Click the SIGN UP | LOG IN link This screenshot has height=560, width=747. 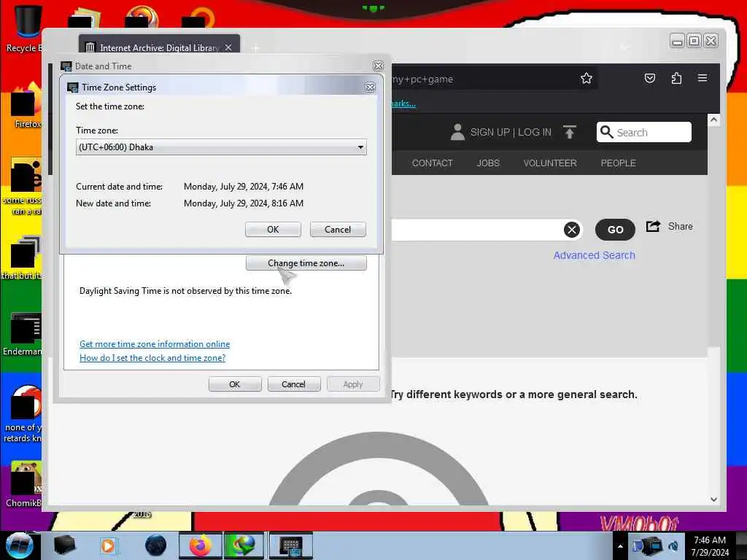coord(511,133)
